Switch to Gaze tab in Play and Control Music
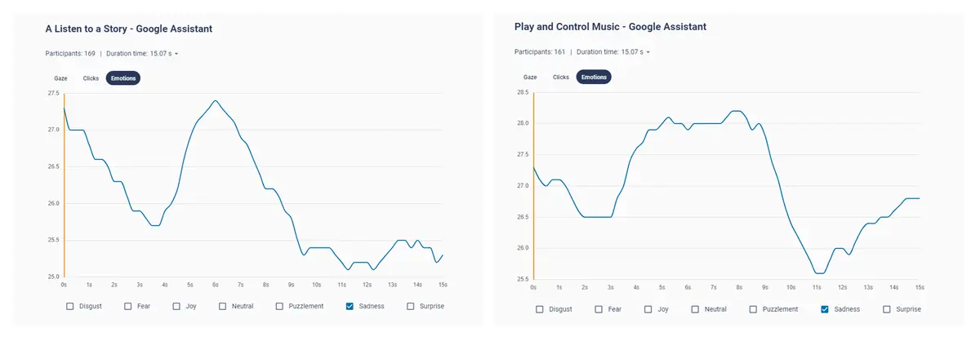Image resolution: width=980 pixels, height=341 pixels. pos(530,77)
